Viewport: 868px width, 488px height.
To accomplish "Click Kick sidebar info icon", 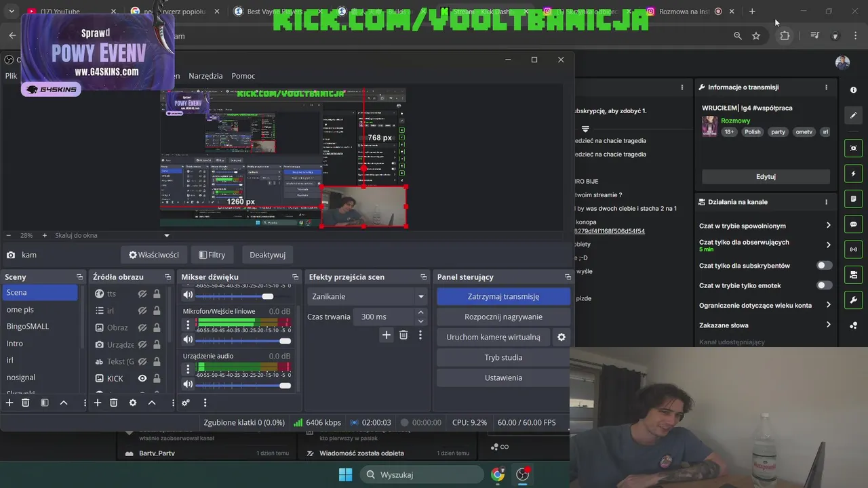I will pos(853,89).
